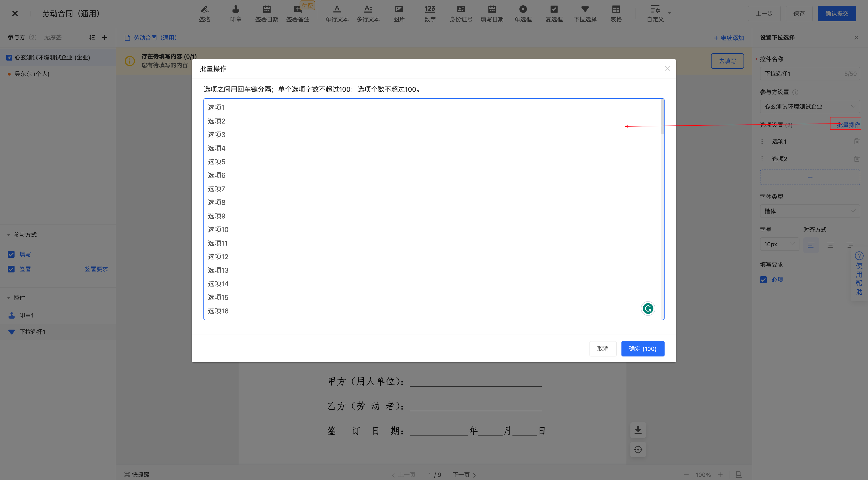Add a 签署备注 signing note control
The image size is (868, 480).
298,14
